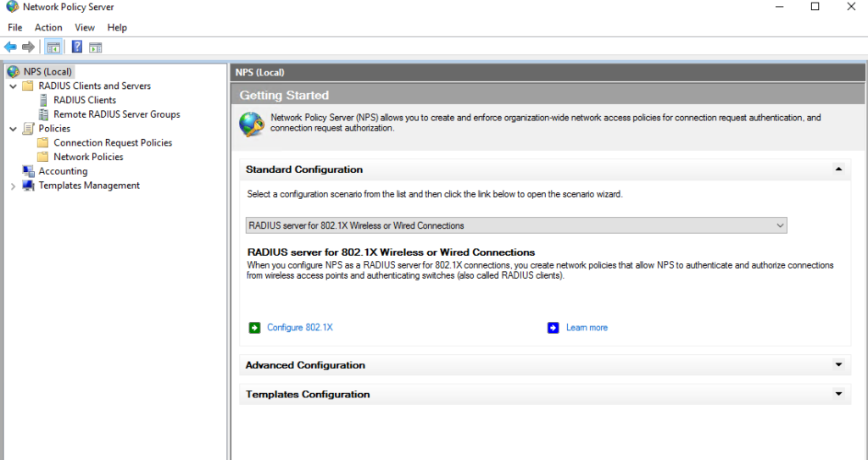Click the Connection Request Policies folder icon

[x=42, y=143]
